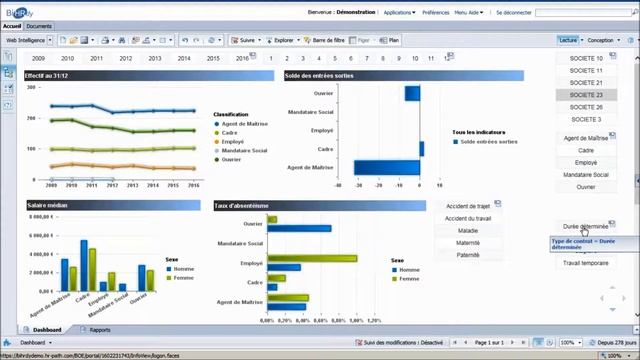Select month 7 filter
The image size is (640, 360).
(x=367, y=58)
